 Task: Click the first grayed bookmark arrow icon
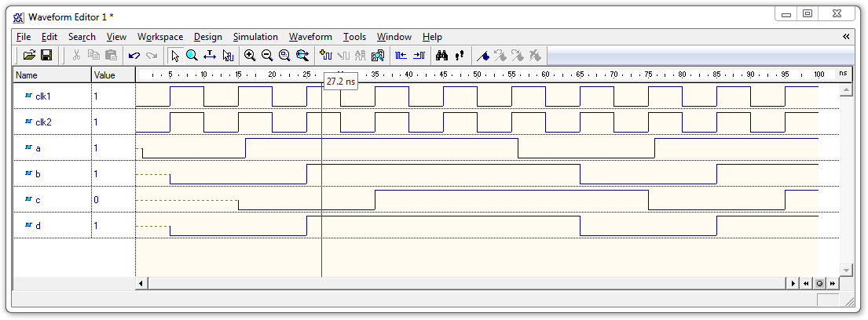pyautogui.click(x=500, y=55)
